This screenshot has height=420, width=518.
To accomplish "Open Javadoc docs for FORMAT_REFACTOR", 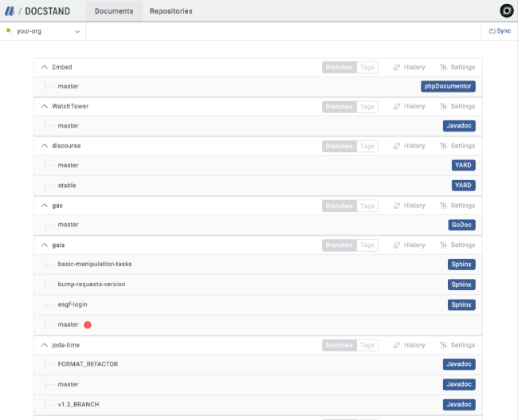I will [x=459, y=364].
